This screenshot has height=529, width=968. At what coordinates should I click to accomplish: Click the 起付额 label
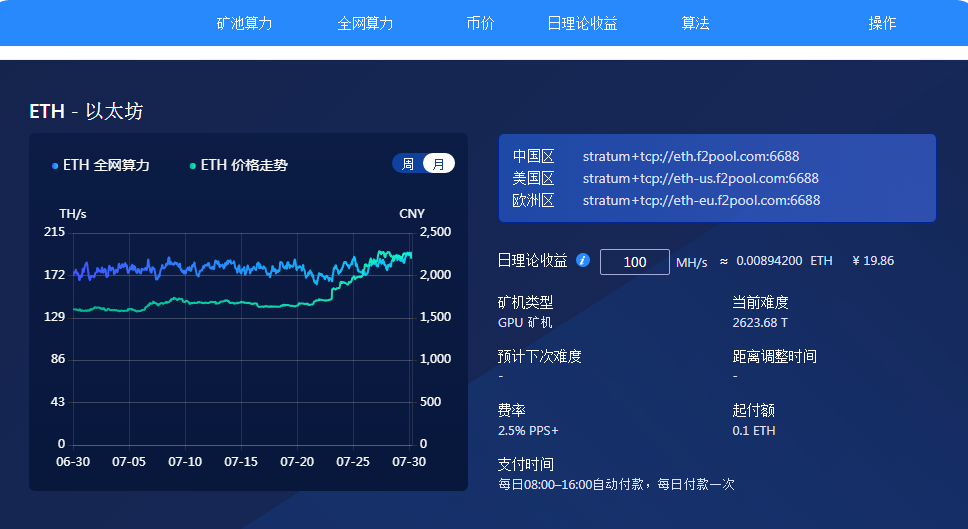click(x=753, y=410)
